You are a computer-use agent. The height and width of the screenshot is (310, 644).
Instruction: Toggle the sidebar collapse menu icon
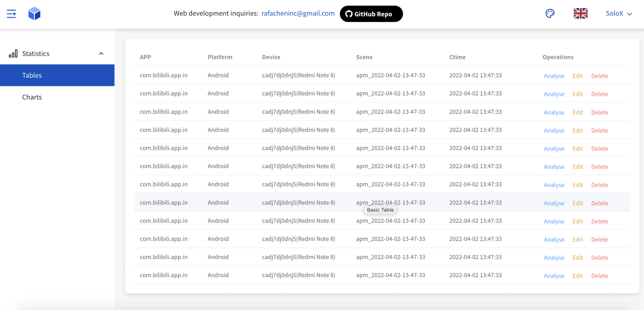(x=12, y=14)
